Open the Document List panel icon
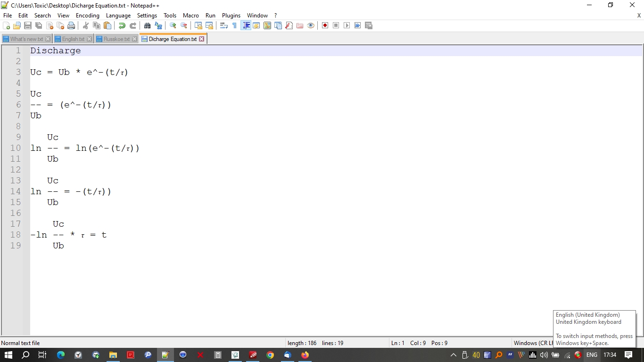This screenshot has height=362, width=644. (x=278, y=25)
